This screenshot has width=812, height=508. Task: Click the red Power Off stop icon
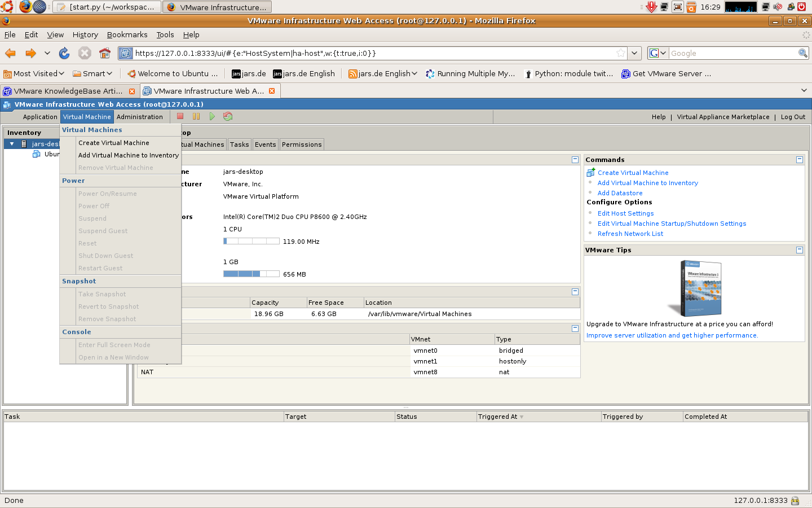pyautogui.click(x=180, y=116)
